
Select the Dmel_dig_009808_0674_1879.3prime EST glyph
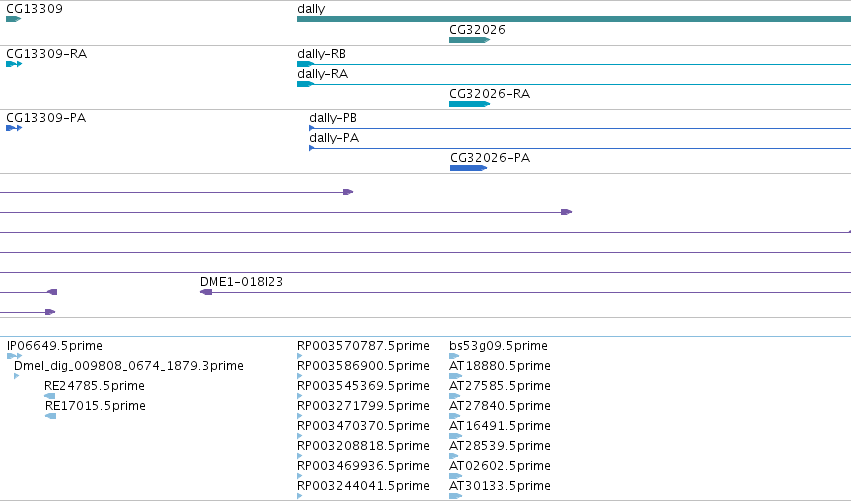(x=17, y=376)
